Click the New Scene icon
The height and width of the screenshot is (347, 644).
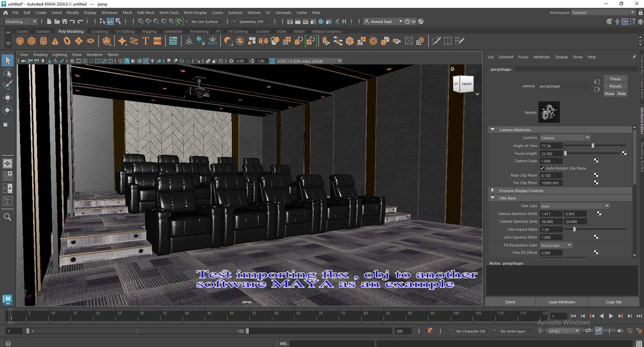coord(49,21)
